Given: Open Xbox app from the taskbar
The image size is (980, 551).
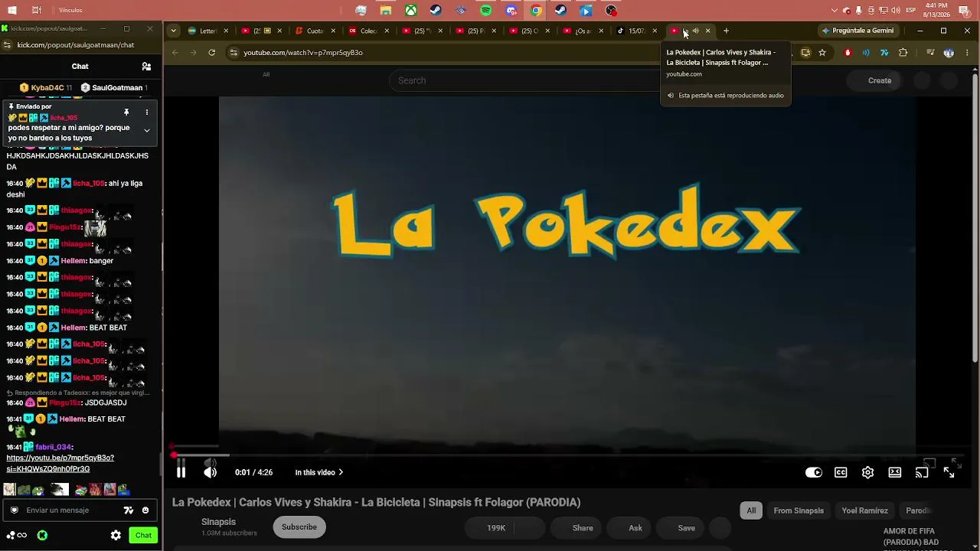Looking at the screenshot, I should click(x=411, y=10).
